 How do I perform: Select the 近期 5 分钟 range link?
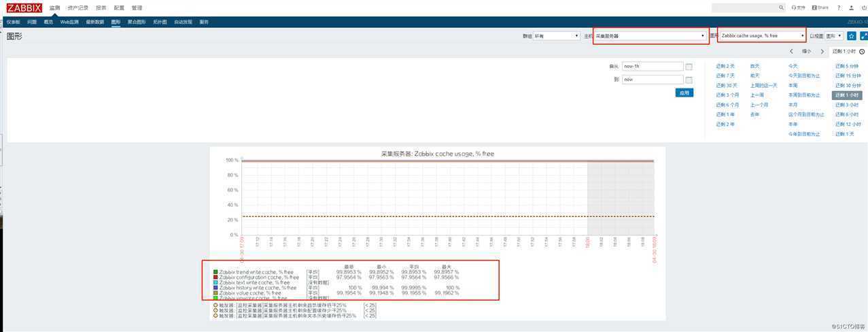click(x=847, y=66)
